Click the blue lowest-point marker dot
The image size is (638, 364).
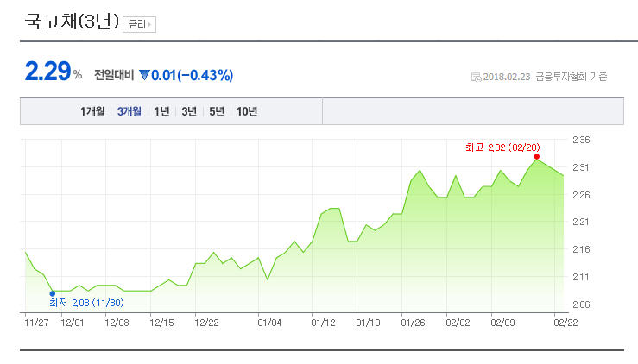point(52,293)
